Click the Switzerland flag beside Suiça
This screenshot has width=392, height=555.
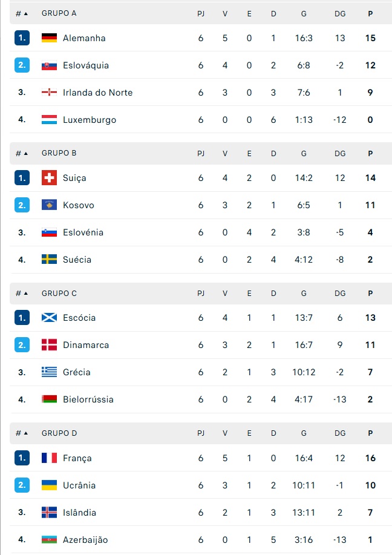coord(49,178)
